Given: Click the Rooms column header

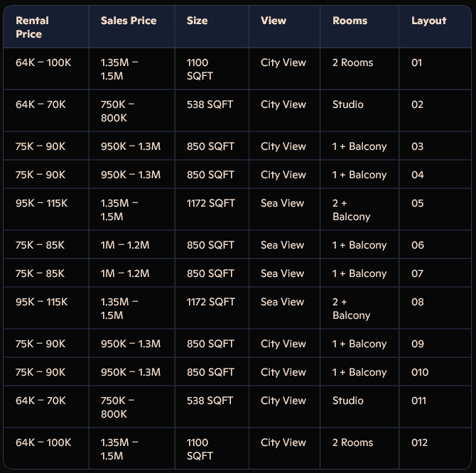Looking at the screenshot, I should (x=350, y=21).
